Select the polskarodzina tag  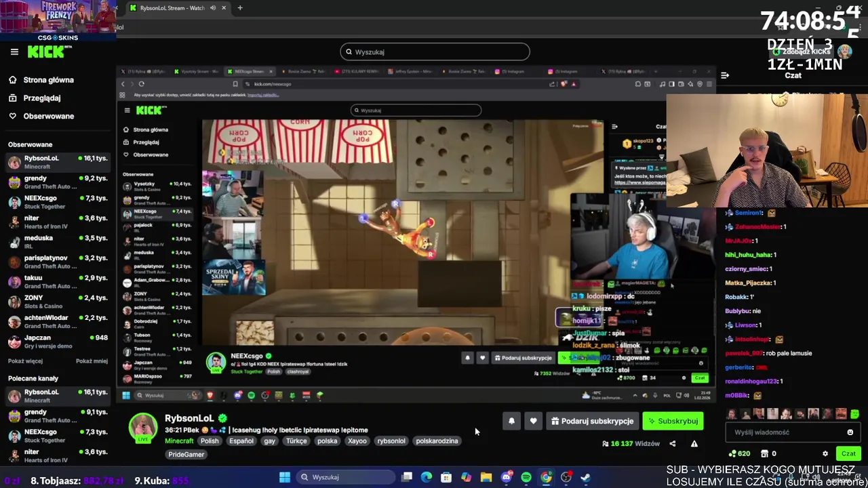point(437,441)
